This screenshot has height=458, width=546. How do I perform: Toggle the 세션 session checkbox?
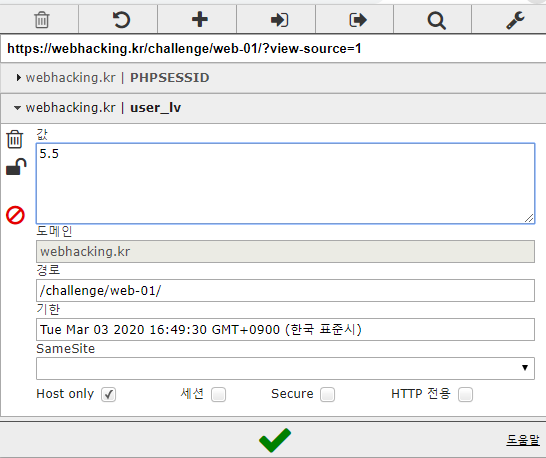pos(218,395)
